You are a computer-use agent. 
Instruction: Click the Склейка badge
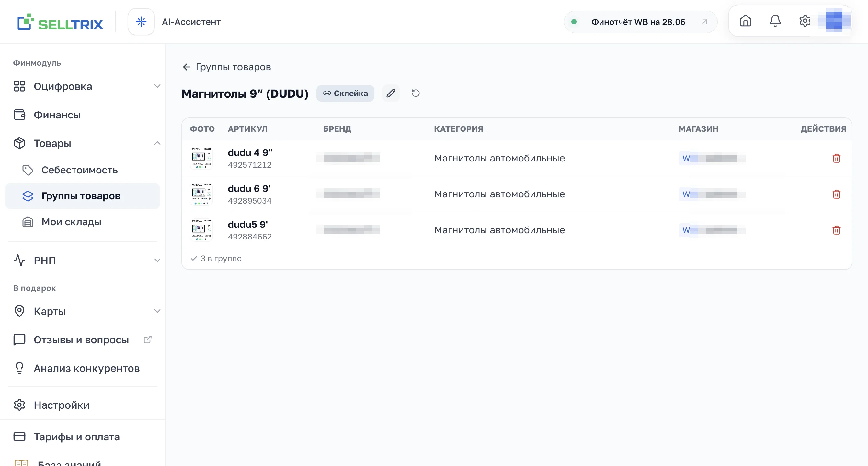345,93
